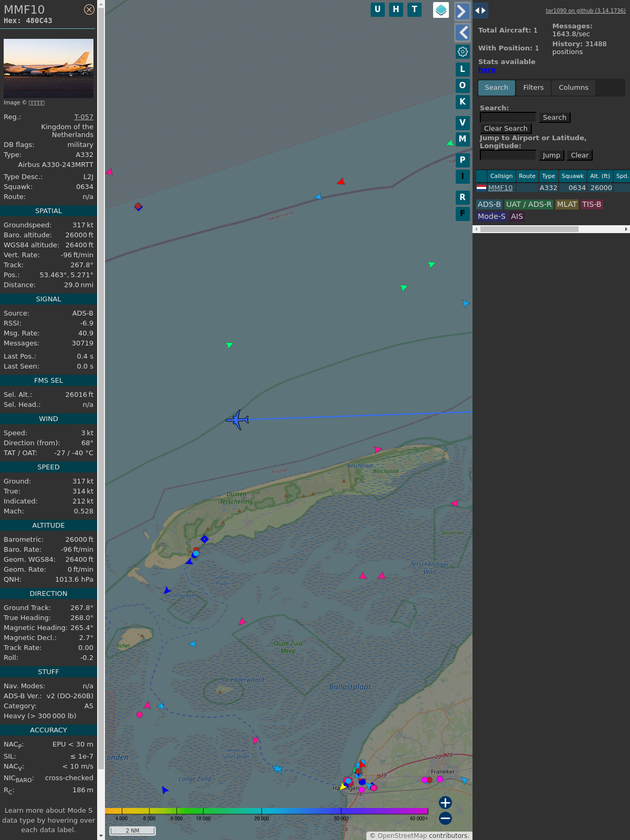The height and width of the screenshot is (840, 630).
Task: Click the U map toggle button
Action: pyautogui.click(x=377, y=9)
